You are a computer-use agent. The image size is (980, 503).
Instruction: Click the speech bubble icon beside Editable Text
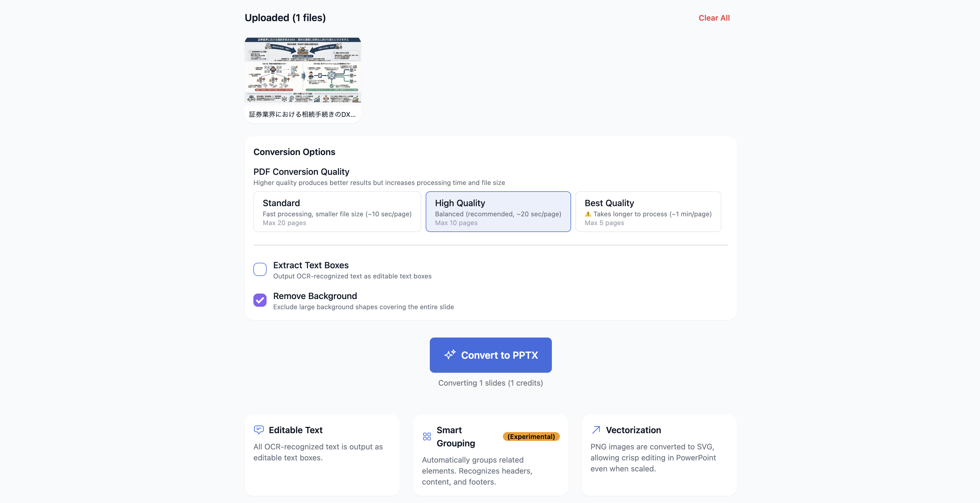pos(259,430)
